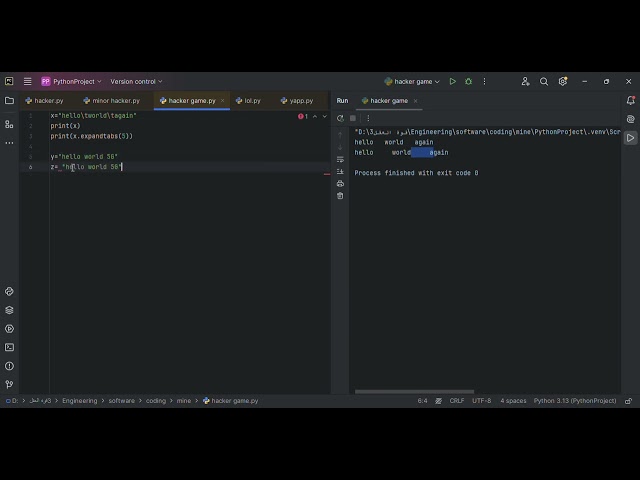Open the Git version control tool window
This screenshot has height=480, width=640.
click(9, 384)
